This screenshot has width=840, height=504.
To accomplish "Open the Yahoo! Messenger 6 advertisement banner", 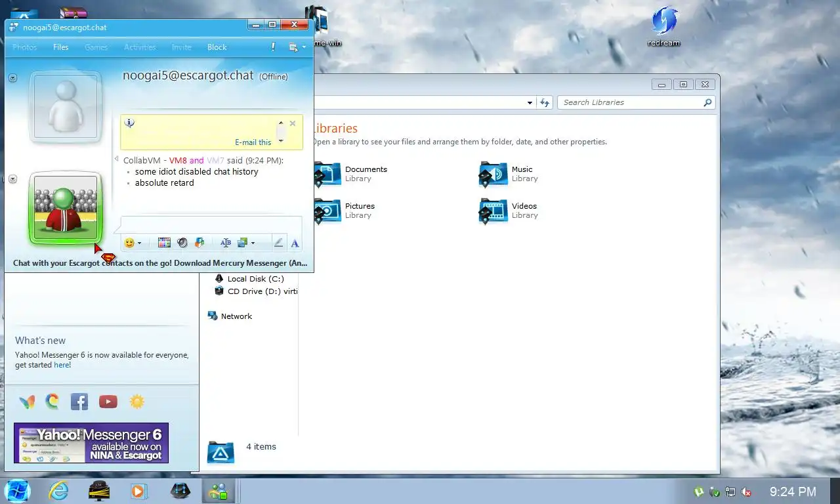I will click(x=91, y=443).
